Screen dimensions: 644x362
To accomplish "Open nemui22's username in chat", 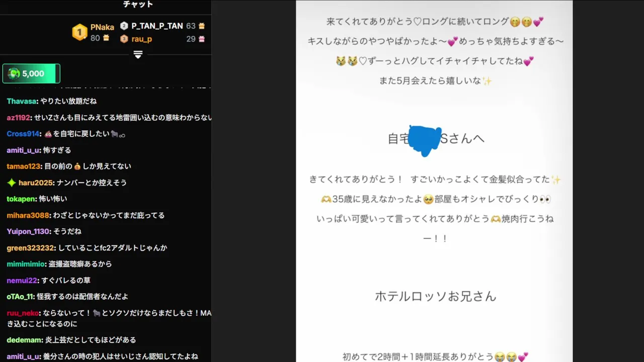I will pyautogui.click(x=22, y=281).
